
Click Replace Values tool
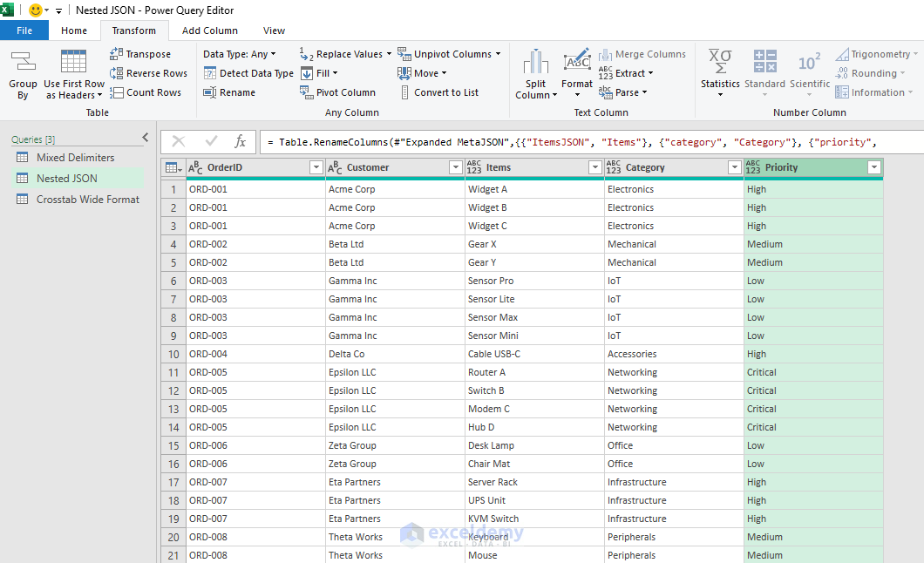(x=344, y=53)
